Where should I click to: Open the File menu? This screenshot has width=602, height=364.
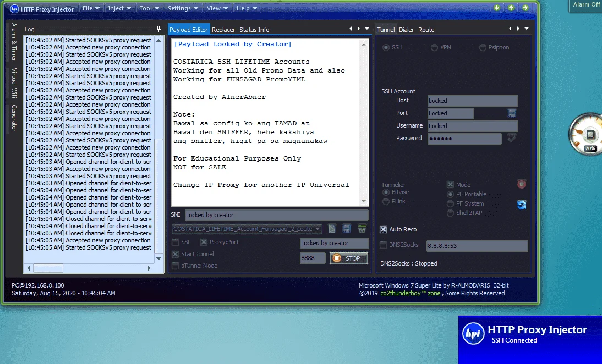tap(91, 8)
